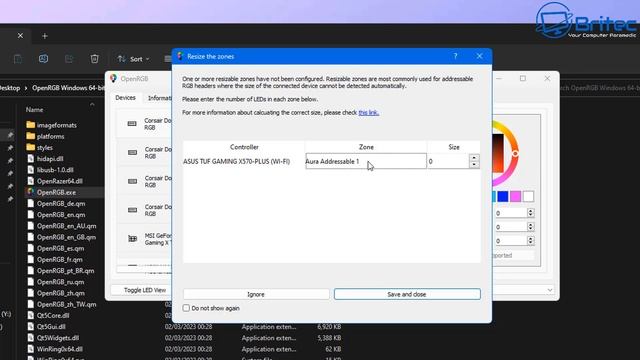The image size is (640, 360).
Task: Maximize the OpenRGB window
Action: [523, 78]
